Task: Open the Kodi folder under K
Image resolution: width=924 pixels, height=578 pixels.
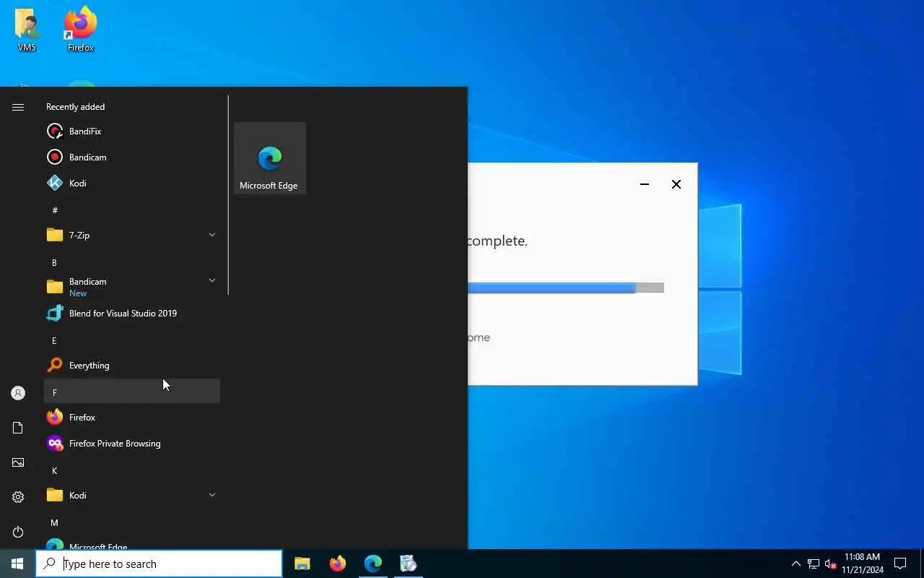Action: pyautogui.click(x=132, y=496)
